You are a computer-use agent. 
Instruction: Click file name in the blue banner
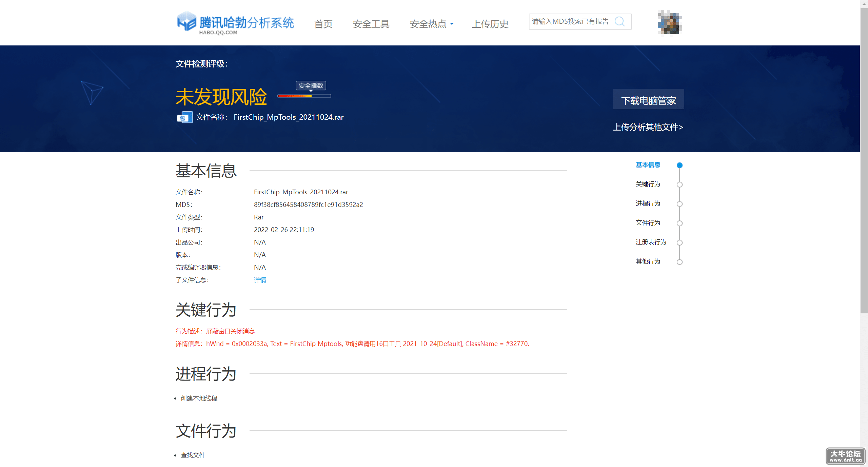(289, 117)
